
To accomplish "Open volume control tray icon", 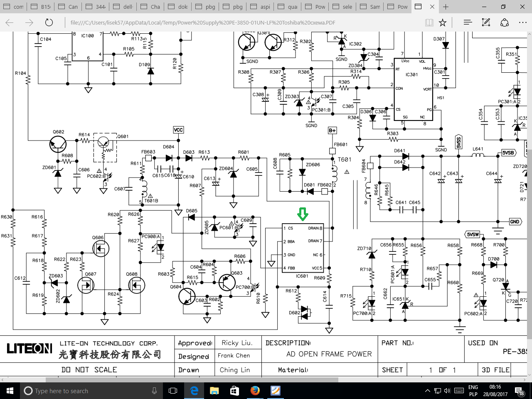I will coord(447,391).
